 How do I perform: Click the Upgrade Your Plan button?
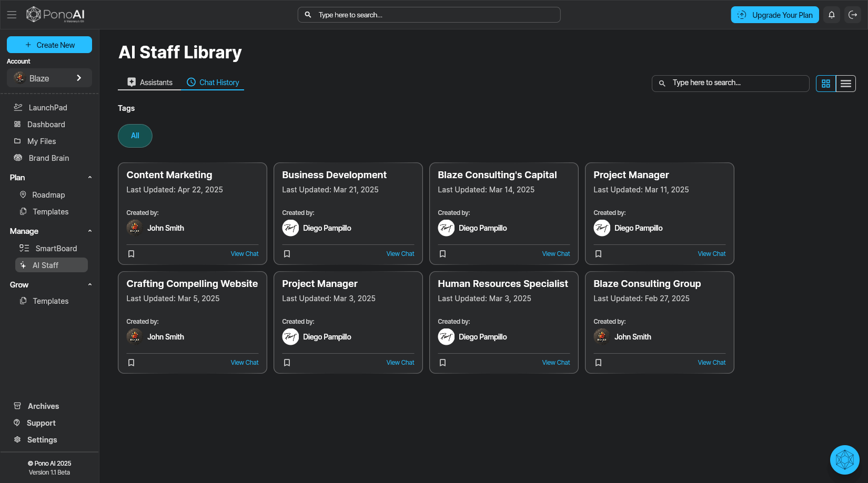(x=775, y=15)
